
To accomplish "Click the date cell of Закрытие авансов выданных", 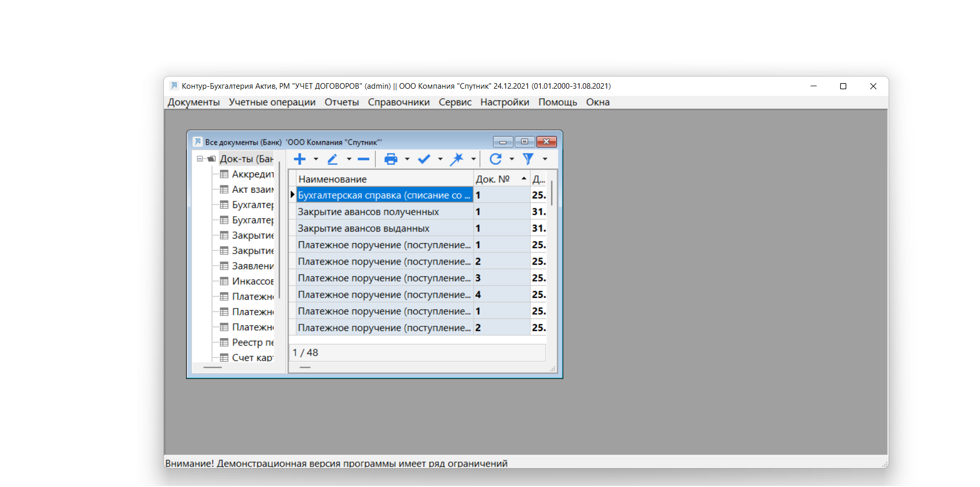I will (538, 228).
